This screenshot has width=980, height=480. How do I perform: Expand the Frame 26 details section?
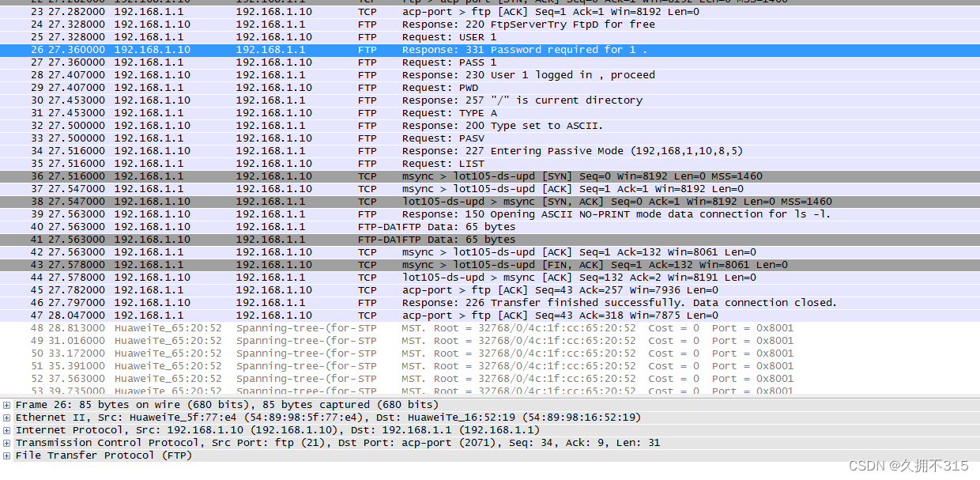coord(6,404)
